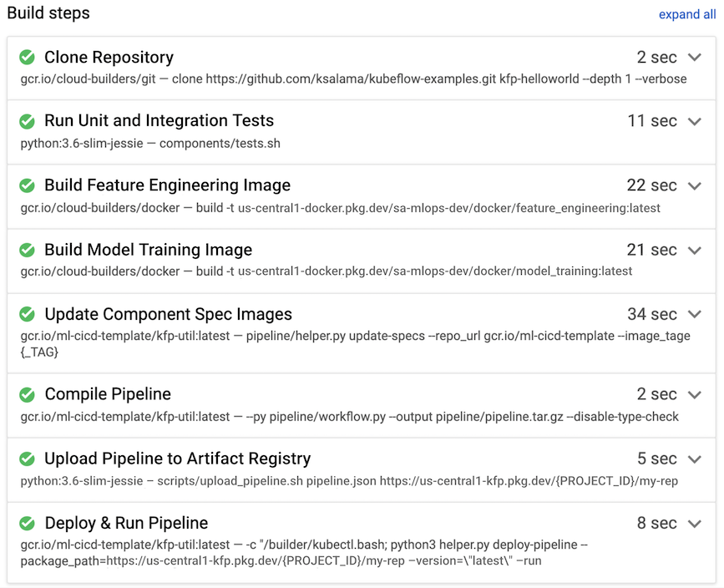Expand the Compile Pipeline step chevron
724x588 pixels.
[695, 394]
